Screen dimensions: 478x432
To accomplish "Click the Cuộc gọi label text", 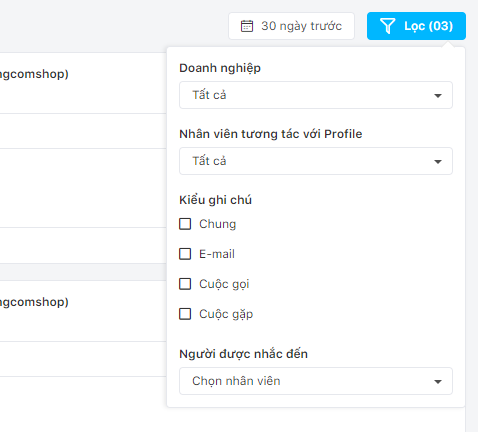I will [x=224, y=284].
